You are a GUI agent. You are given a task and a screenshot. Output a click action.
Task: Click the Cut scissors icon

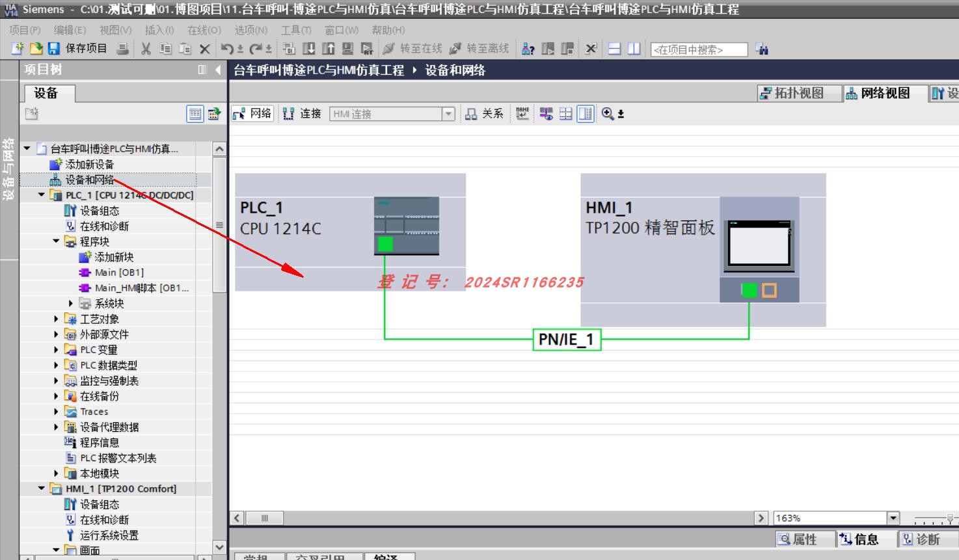(146, 49)
